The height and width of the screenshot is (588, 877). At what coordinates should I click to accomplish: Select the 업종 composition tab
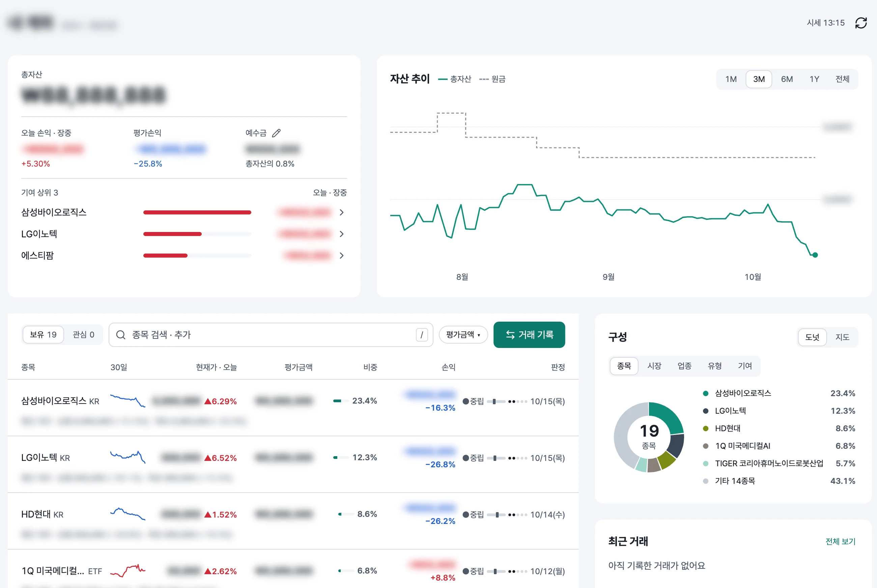[x=684, y=366]
